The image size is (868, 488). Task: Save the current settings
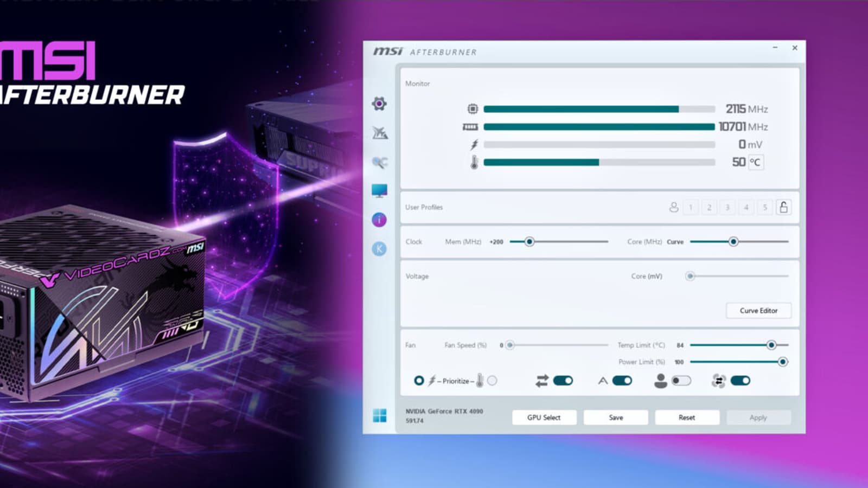pos(616,418)
